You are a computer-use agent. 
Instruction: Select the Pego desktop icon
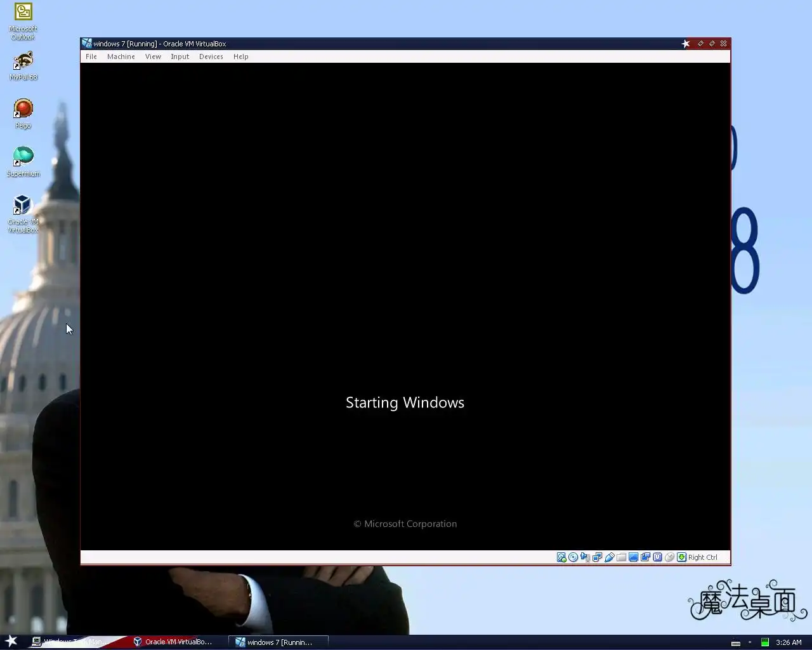pos(23,114)
